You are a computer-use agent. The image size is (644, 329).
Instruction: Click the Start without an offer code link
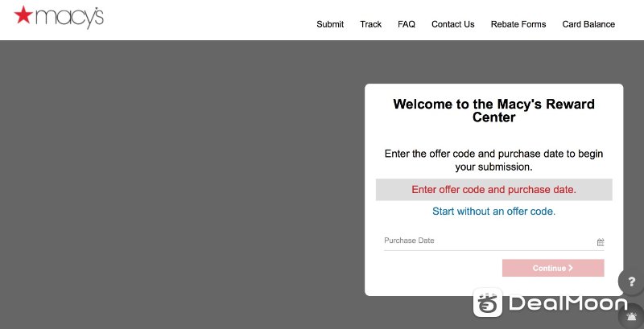pyautogui.click(x=493, y=212)
